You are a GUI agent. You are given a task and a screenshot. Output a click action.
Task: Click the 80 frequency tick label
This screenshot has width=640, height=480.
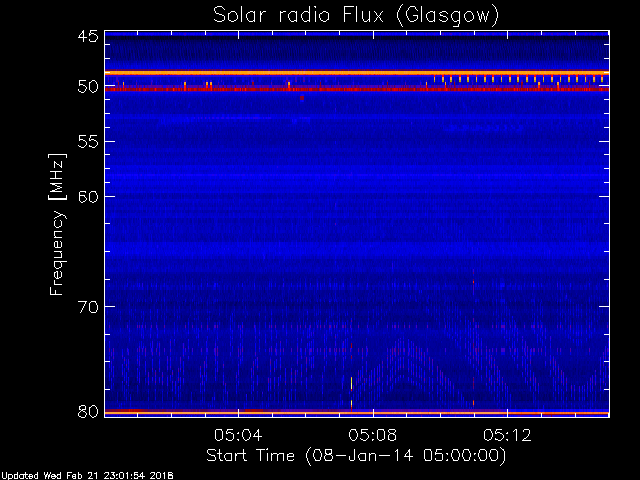point(87,411)
